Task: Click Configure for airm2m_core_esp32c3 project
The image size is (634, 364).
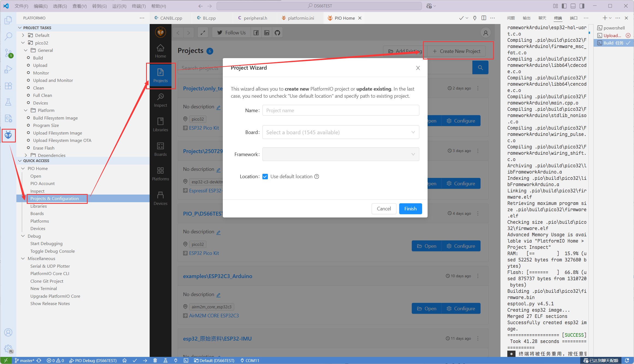Action: click(461, 308)
